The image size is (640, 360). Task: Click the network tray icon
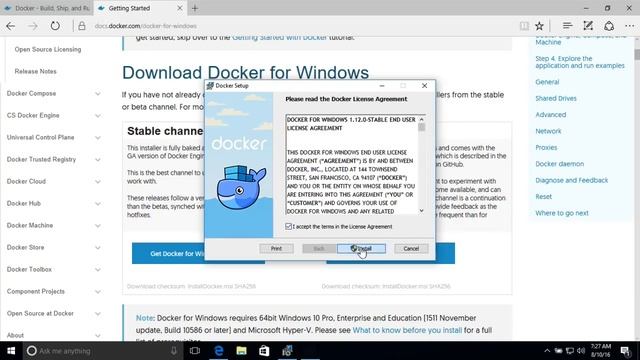pos(570,351)
